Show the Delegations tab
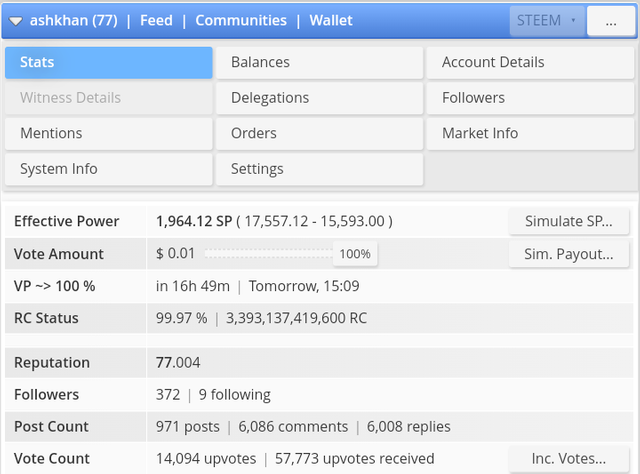Image resolution: width=640 pixels, height=474 pixels. tap(319, 98)
